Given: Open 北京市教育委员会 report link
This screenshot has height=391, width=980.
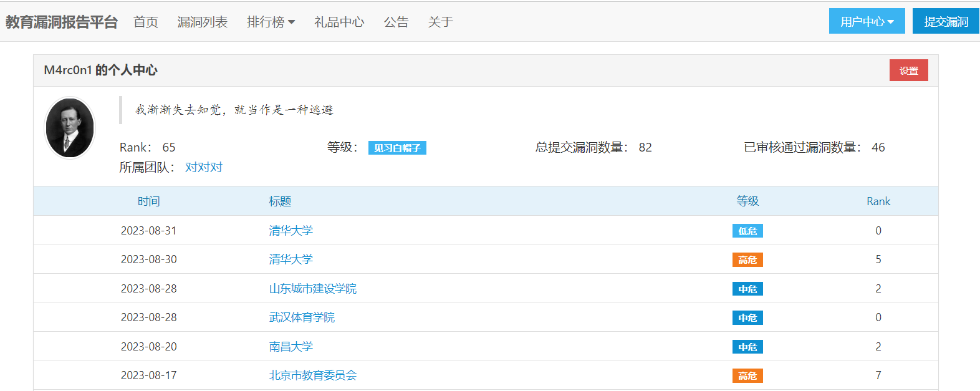Looking at the screenshot, I should tap(312, 375).
